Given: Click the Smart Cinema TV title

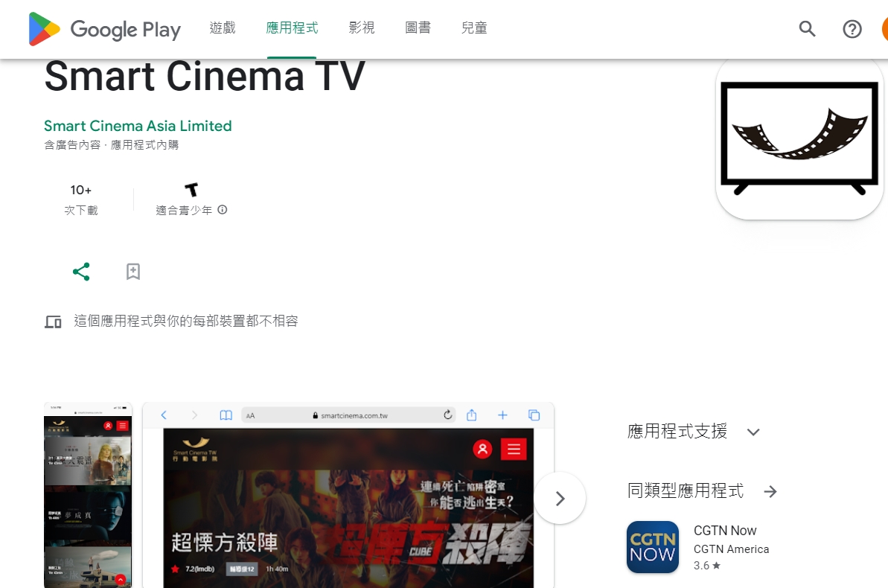Looking at the screenshot, I should click(x=205, y=76).
